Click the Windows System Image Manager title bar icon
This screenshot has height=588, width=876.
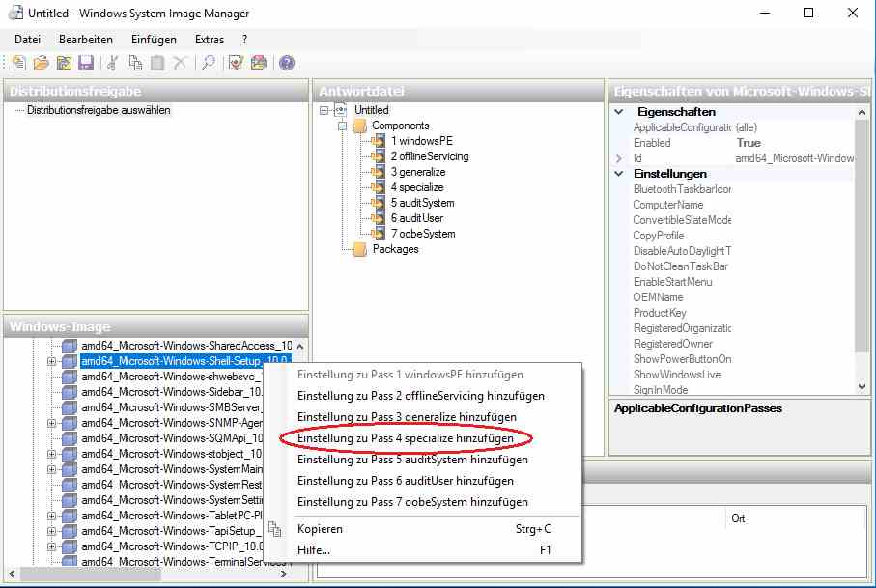(x=16, y=13)
